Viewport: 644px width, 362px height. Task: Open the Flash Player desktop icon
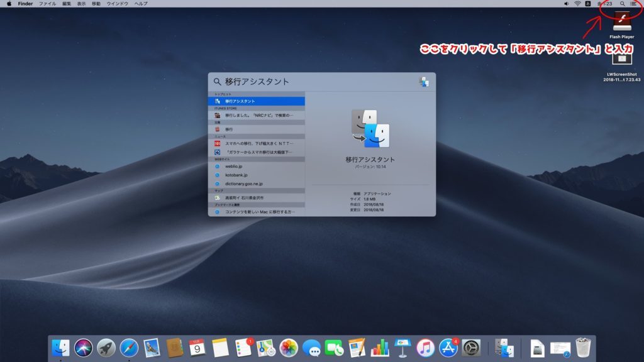[x=622, y=21]
